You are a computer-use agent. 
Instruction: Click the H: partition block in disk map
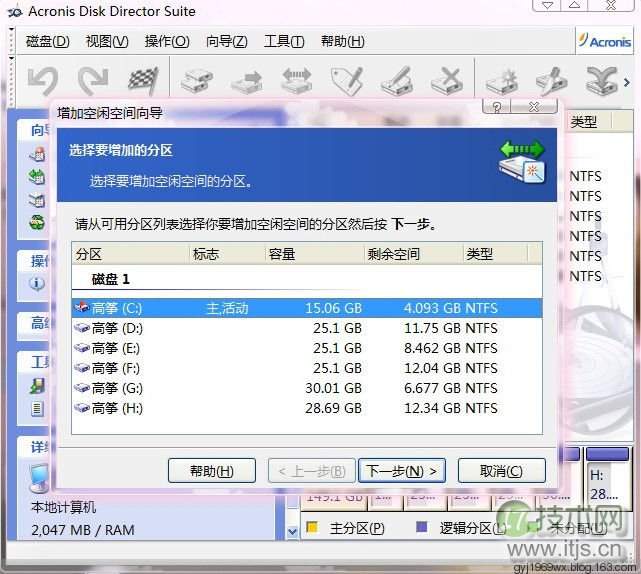[x=607, y=478]
